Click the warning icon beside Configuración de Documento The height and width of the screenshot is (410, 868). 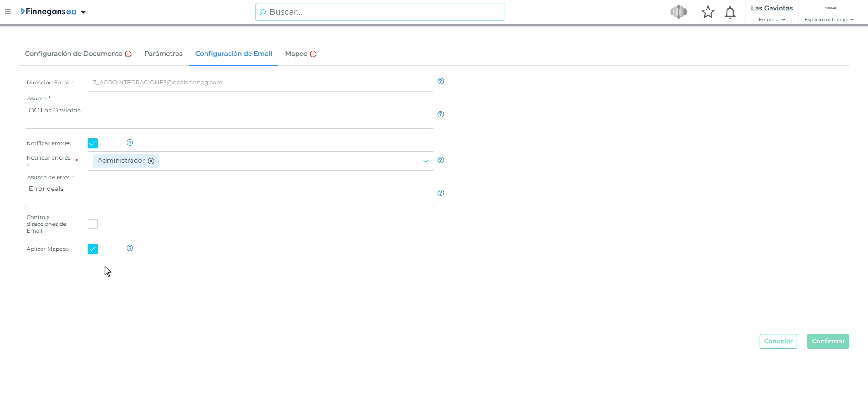click(x=128, y=54)
